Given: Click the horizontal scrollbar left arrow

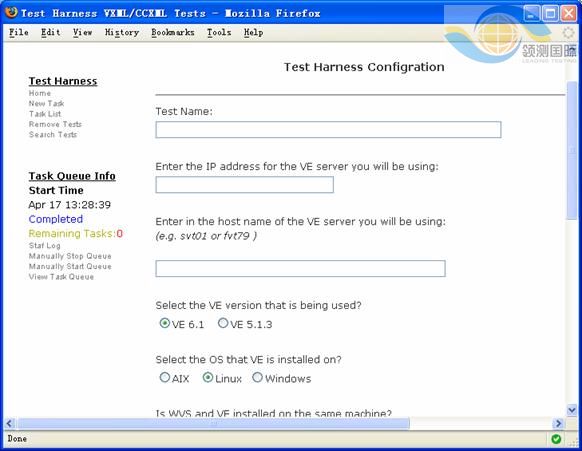Looking at the screenshot, I should click(9, 423).
